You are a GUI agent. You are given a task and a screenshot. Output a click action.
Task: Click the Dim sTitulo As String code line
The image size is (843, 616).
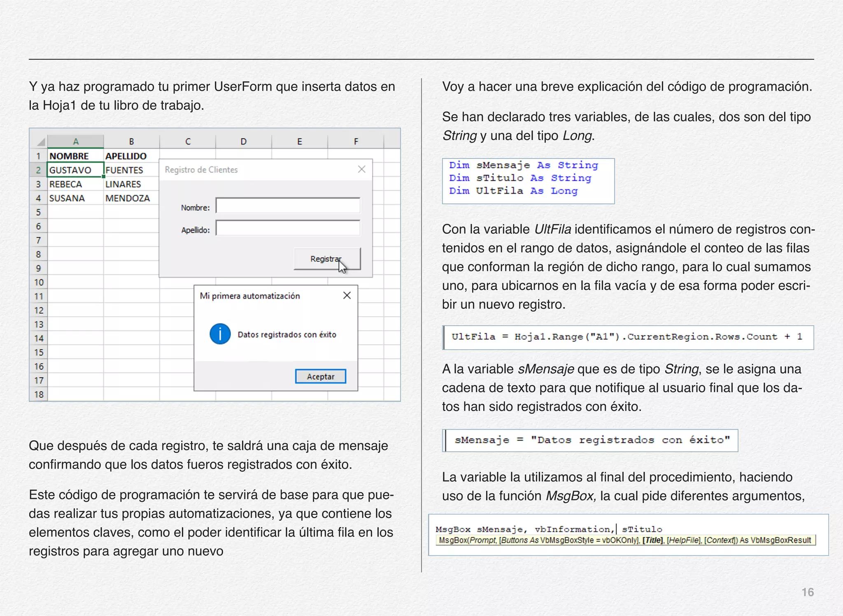tap(520, 178)
